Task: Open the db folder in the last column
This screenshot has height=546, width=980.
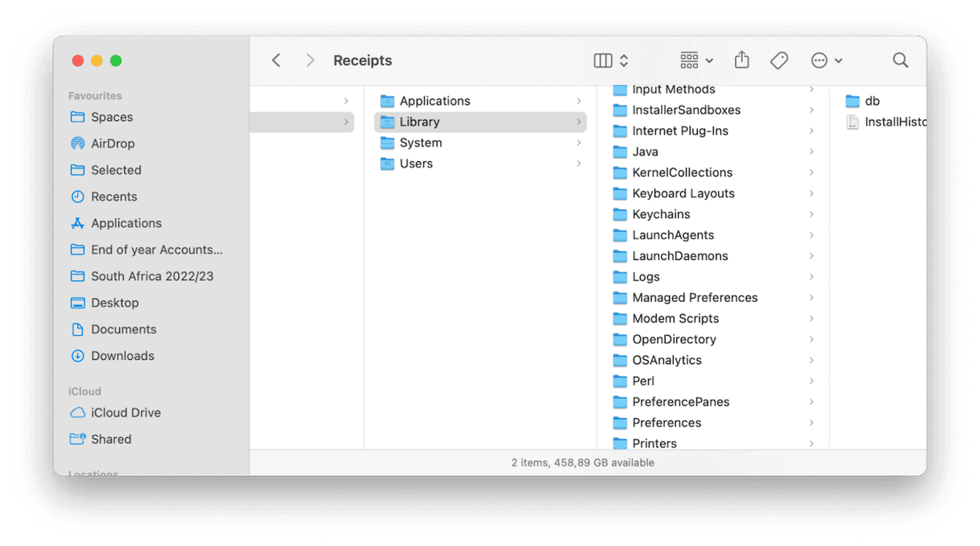Action: [x=868, y=101]
